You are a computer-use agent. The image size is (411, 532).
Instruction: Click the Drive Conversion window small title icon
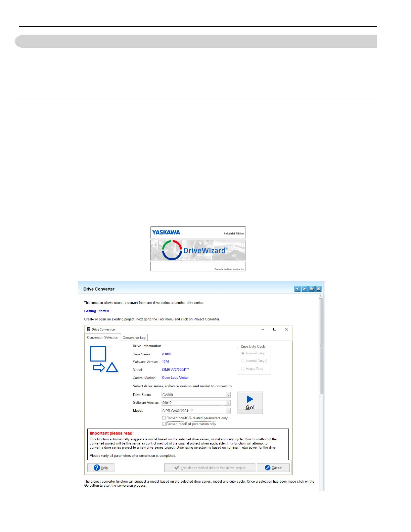pyautogui.click(x=89, y=329)
